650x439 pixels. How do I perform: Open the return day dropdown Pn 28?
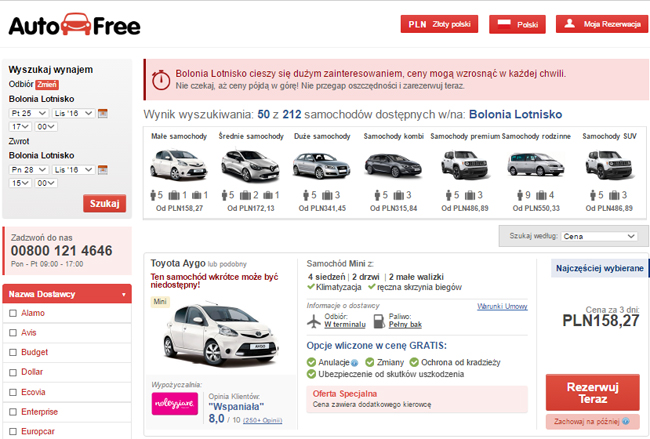29,170
